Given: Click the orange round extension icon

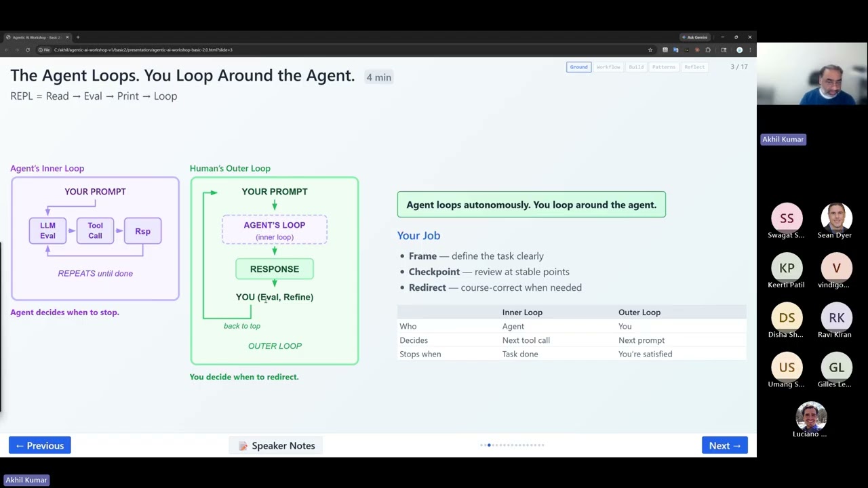Looking at the screenshot, I should (x=697, y=50).
